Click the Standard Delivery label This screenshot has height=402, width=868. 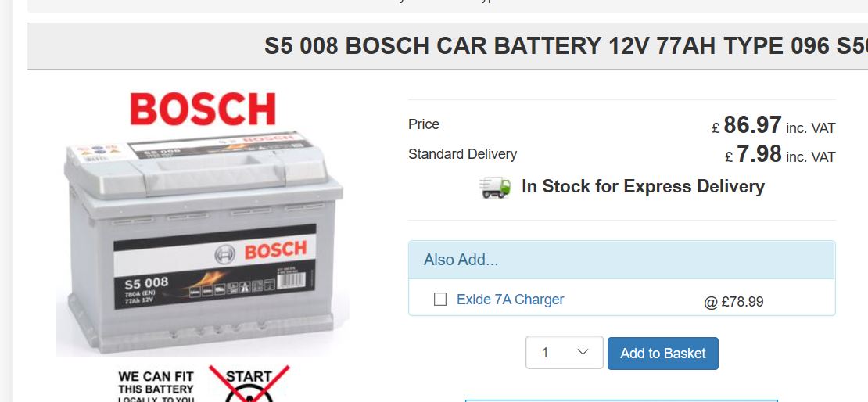(462, 154)
